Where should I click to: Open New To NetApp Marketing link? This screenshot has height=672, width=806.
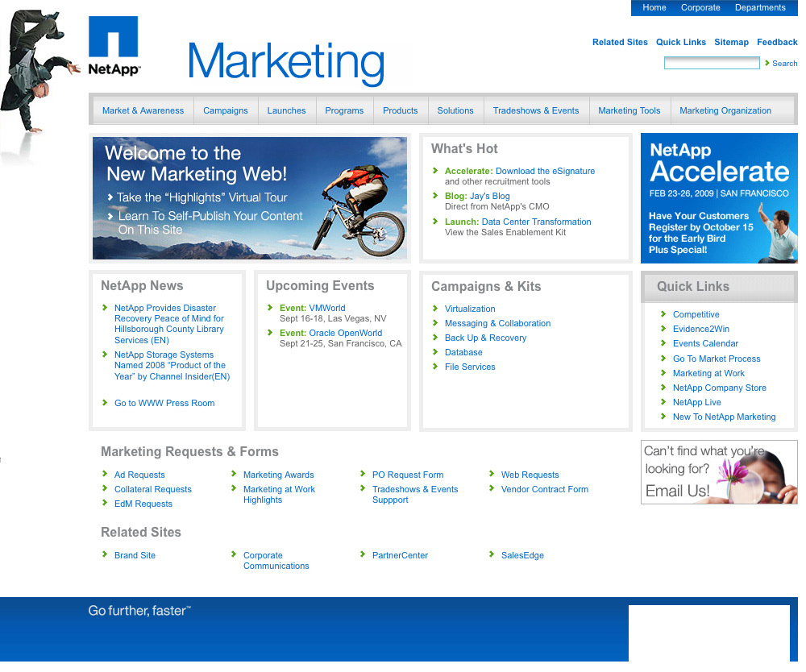[x=724, y=417]
